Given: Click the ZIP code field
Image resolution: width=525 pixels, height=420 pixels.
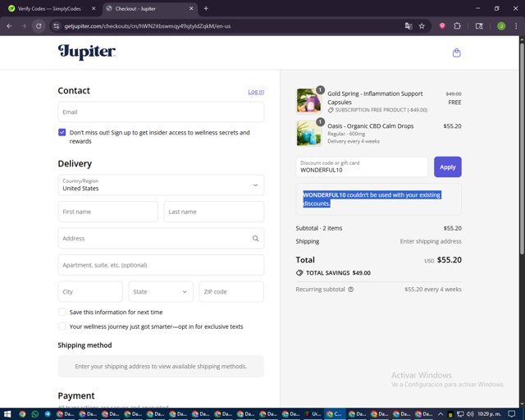Looking at the screenshot, I should pos(231,292).
